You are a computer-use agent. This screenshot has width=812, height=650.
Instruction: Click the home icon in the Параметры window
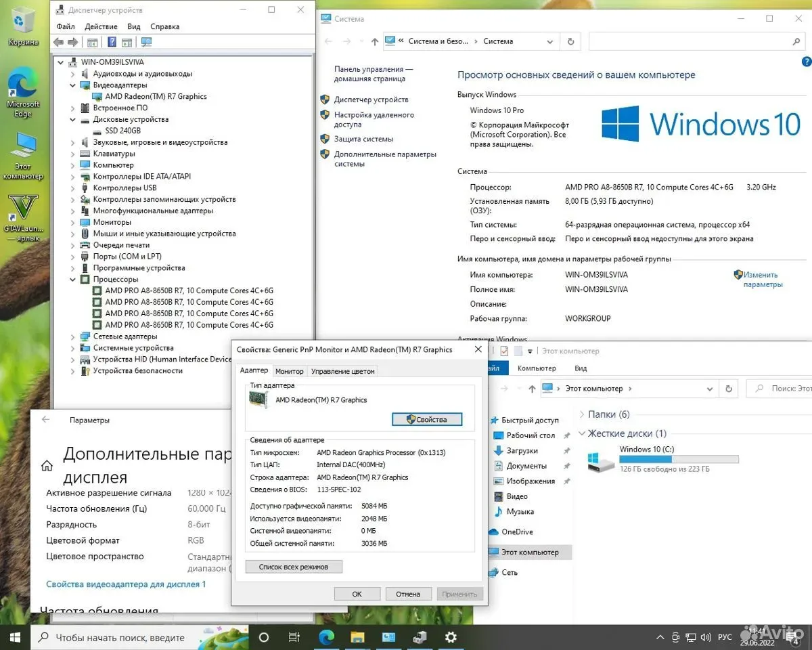47,466
